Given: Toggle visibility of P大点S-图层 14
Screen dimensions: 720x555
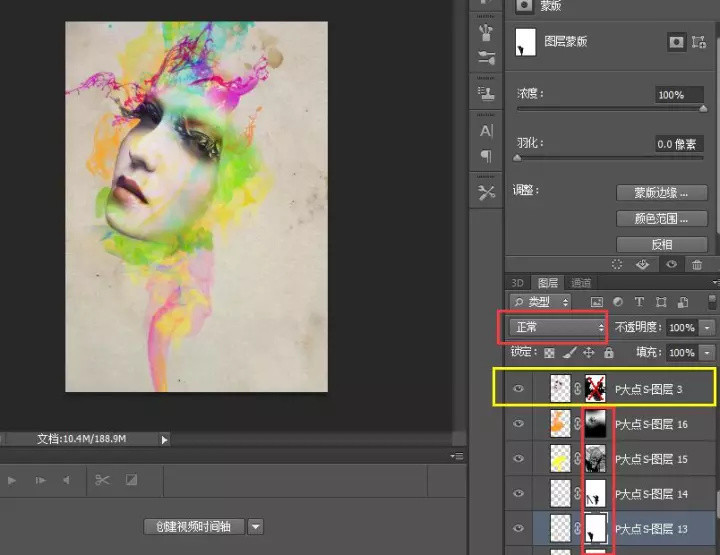Looking at the screenshot, I should (x=518, y=494).
